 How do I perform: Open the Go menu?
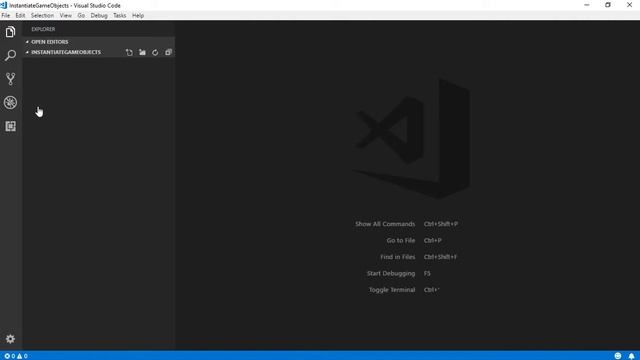(81, 16)
